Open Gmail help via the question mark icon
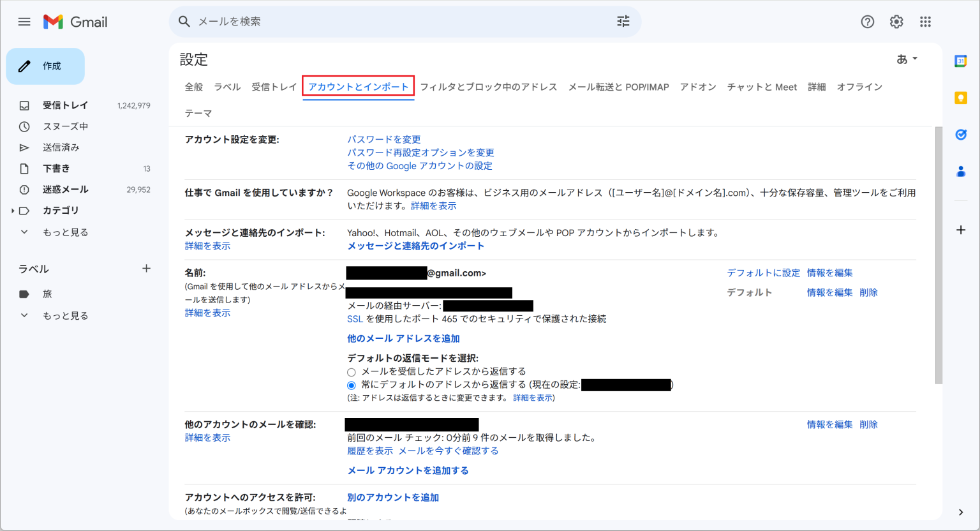 [x=867, y=21]
